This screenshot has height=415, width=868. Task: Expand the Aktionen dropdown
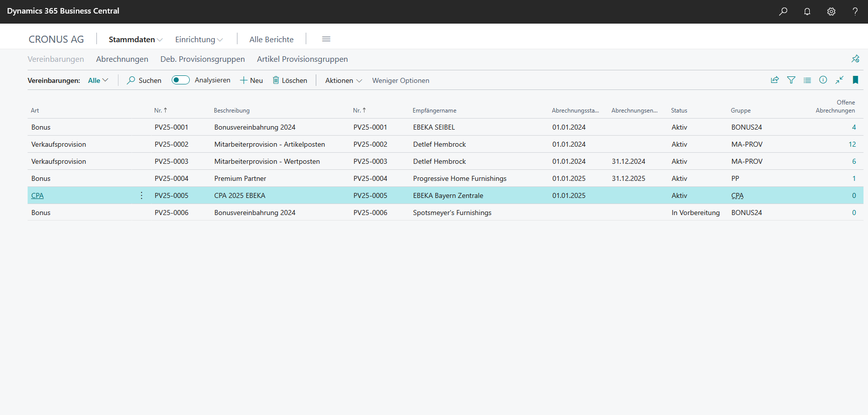343,80
